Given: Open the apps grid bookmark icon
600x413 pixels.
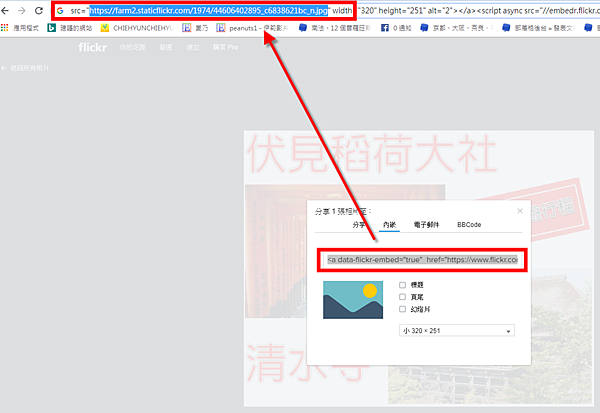Looking at the screenshot, I should (5, 28).
